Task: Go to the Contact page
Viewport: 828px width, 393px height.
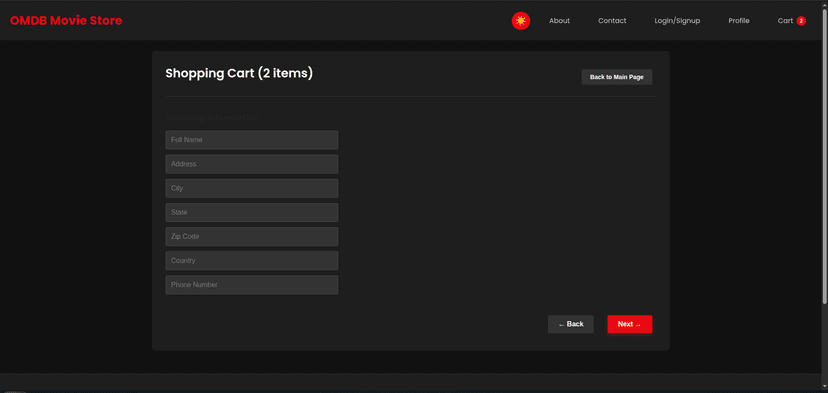Action: (x=612, y=21)
